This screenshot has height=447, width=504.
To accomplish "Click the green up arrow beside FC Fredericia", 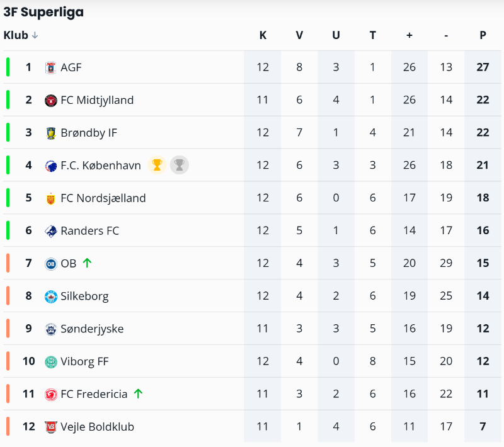I will (x=138, y=394).
